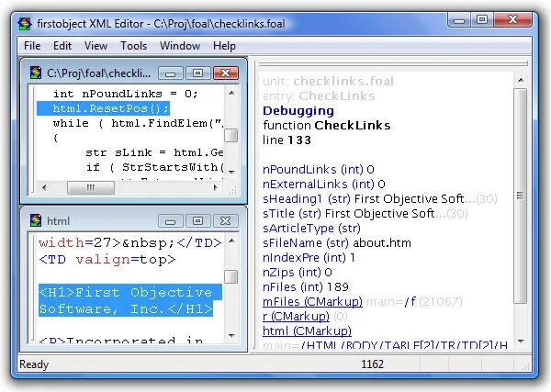Viewport: 551px width, 392px height.
Task: Select the nIndexPre (int) 1 variable
Action: 309,258
